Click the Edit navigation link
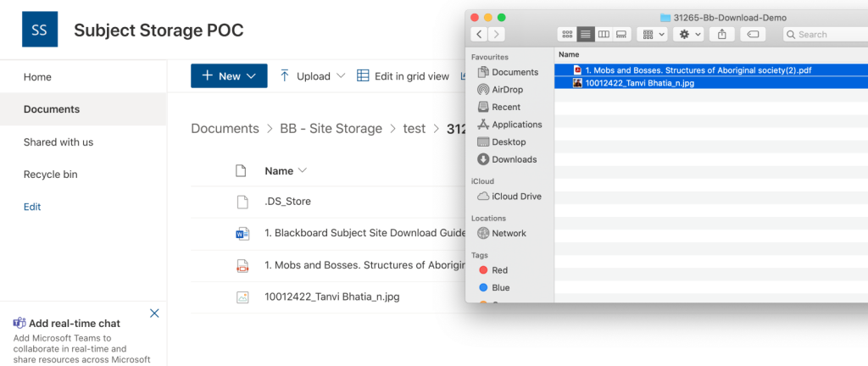The image size is (868, 366). [x=32, y=207]
